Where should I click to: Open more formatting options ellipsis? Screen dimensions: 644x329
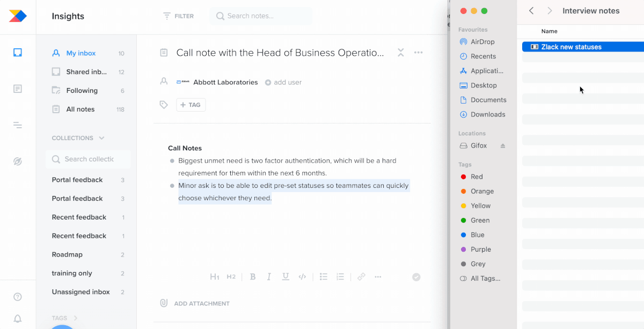378,277
